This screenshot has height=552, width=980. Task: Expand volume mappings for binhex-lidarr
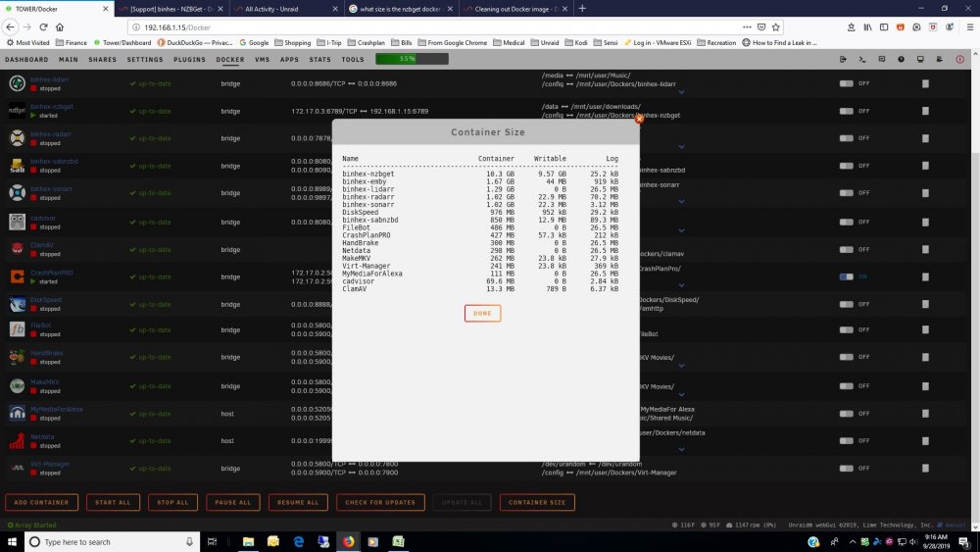(x=681, y=92)
